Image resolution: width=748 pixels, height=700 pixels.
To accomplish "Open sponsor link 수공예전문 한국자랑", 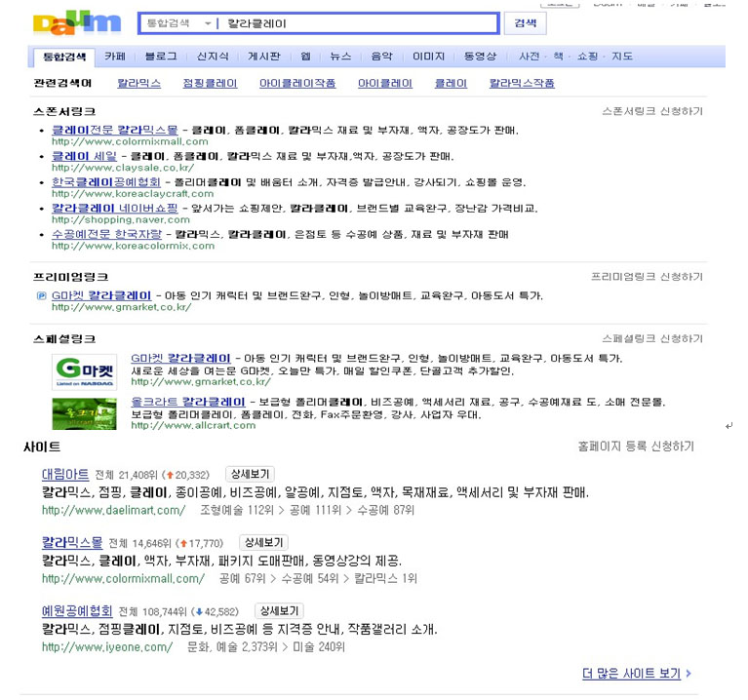I will tap(106, 234).
